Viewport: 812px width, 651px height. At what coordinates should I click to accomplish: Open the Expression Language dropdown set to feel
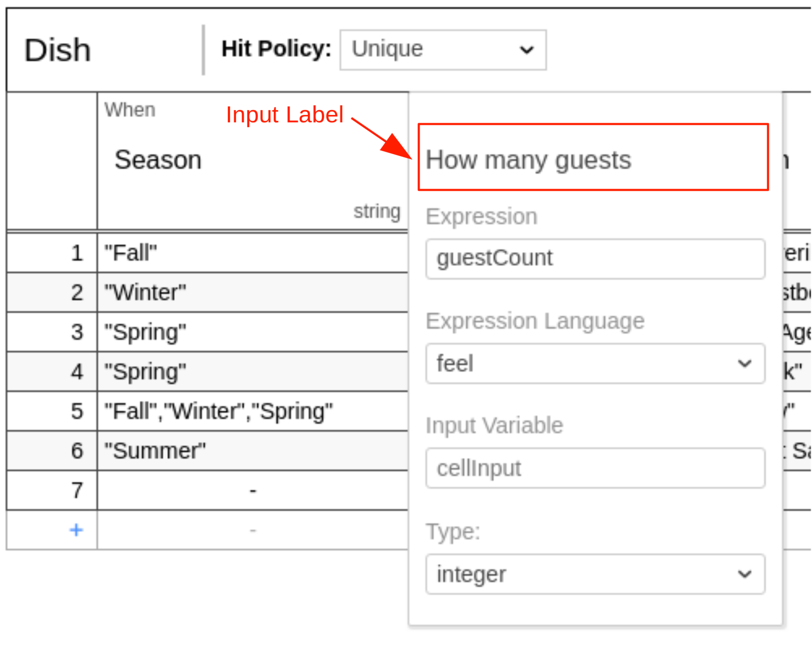[x=595, y=364]
